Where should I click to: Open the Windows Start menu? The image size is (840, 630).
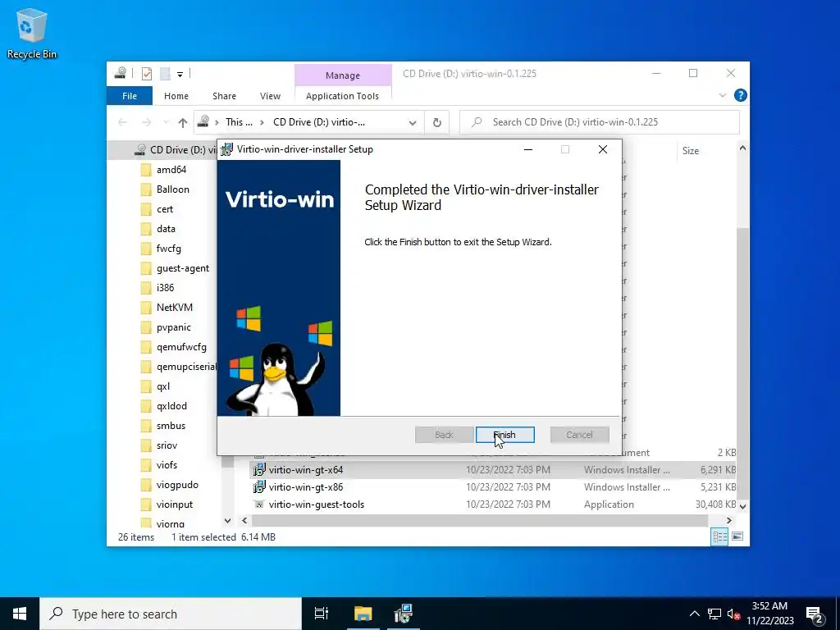[x=20, y=614]
